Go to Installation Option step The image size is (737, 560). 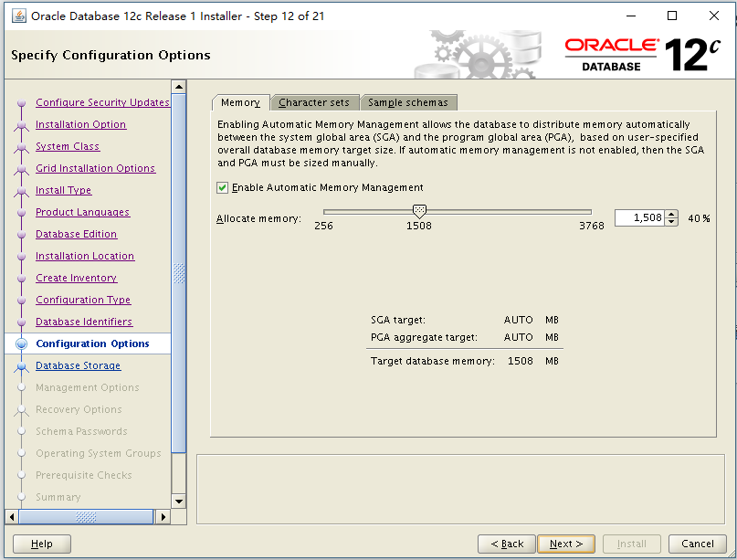[x=81, y=124]
